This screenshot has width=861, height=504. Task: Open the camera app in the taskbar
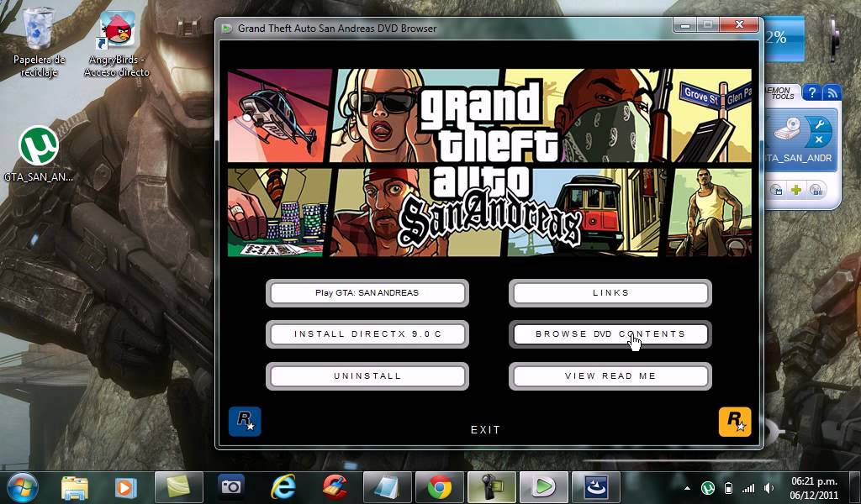231,487
